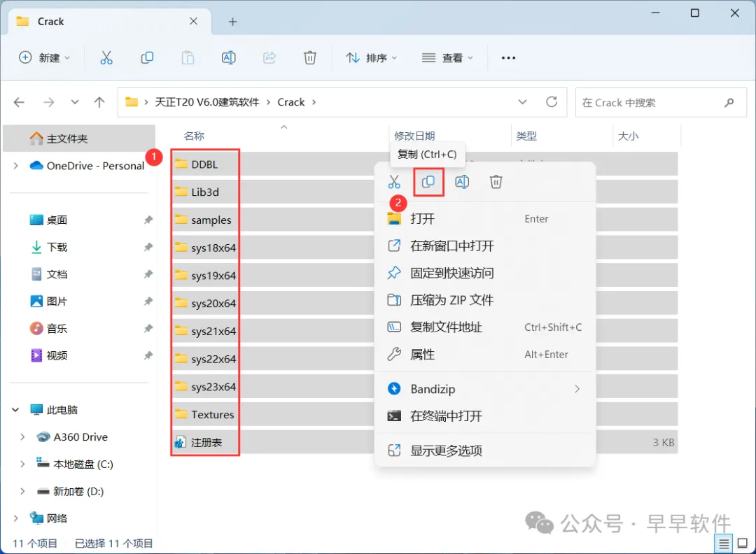Open the three-dot See more menu
The image size is (756, 554).
click(508, 58)
